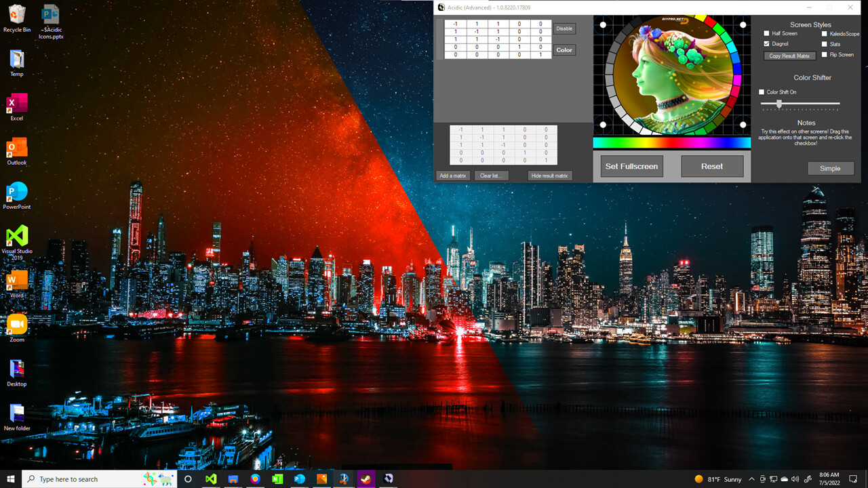Enable the Half Screen checkbox

coord(767,33)
